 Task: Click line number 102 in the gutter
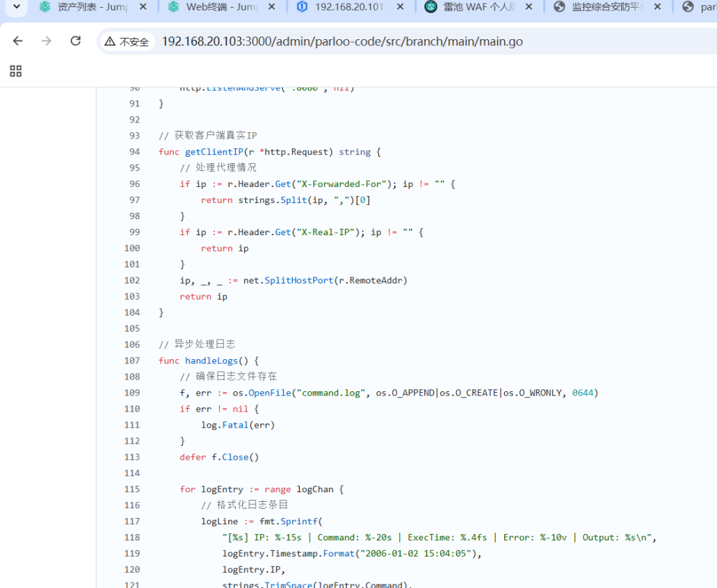click(132, 281)
